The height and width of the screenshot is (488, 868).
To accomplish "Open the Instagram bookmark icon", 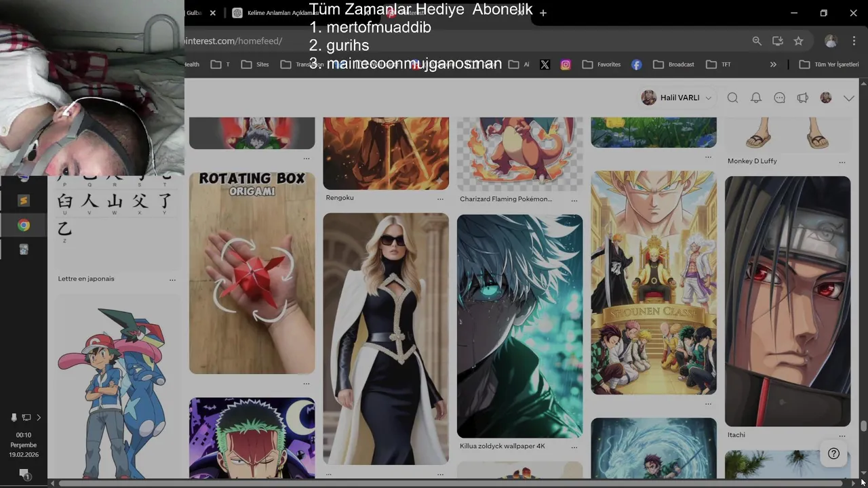I will pyautogui.click(x=566, y=64).
